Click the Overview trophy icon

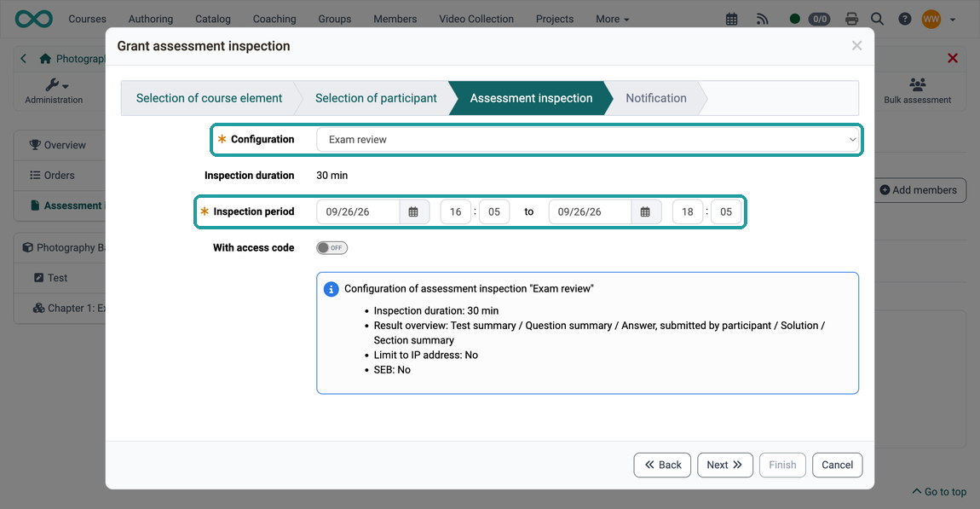(x=35, y=144)
